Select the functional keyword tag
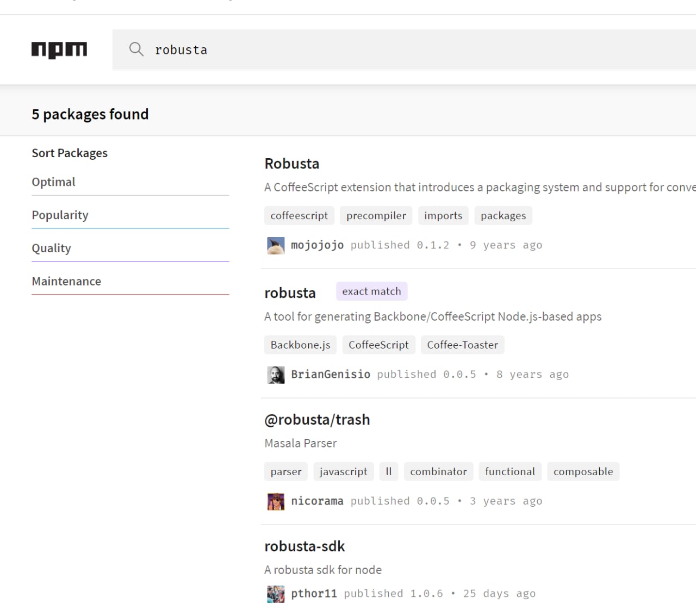696x616 pixels. pyautogui.click(x=510, y=472)
